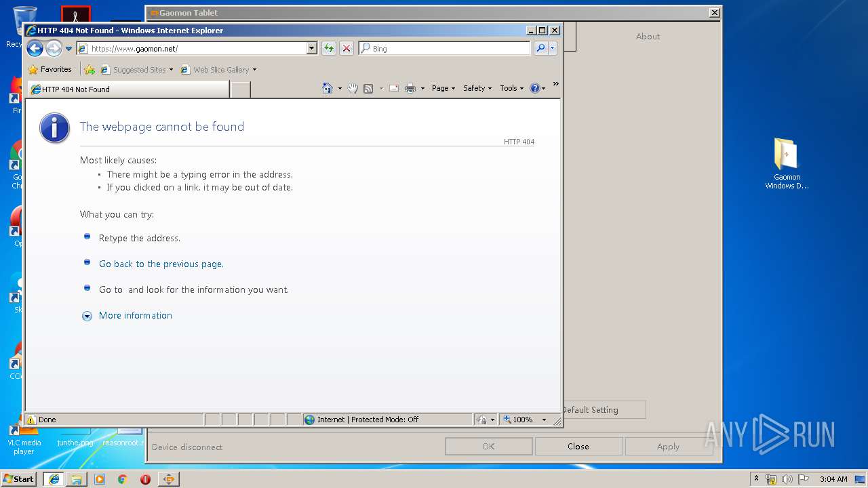Open Suggested Sites link

[x=137, y=69]
